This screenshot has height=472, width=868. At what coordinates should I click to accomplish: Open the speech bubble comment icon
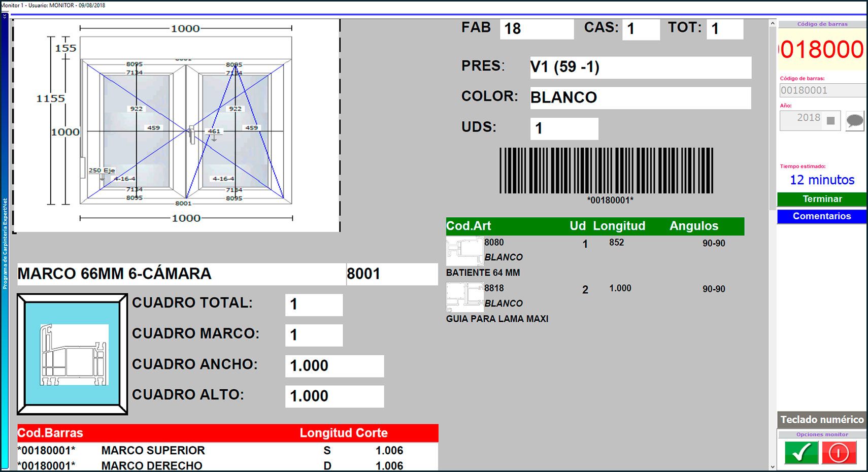pyautogui.click(x=855, y=121)
